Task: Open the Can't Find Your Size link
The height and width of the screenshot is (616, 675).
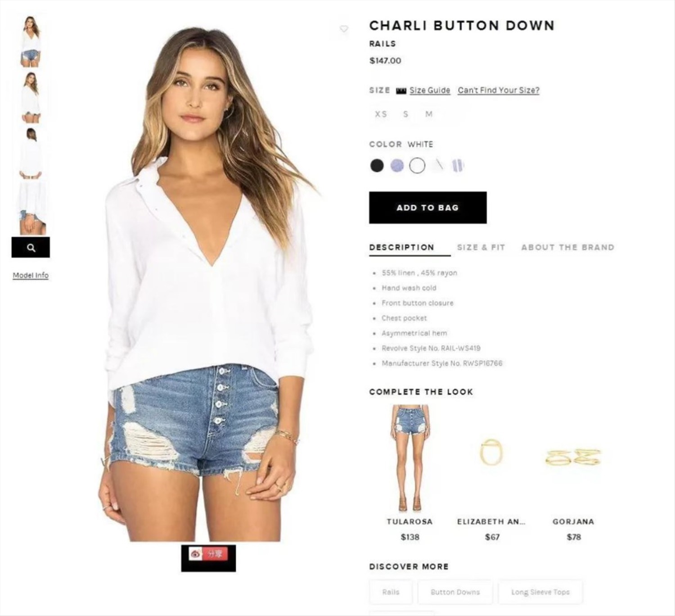Action: [499, 91]
